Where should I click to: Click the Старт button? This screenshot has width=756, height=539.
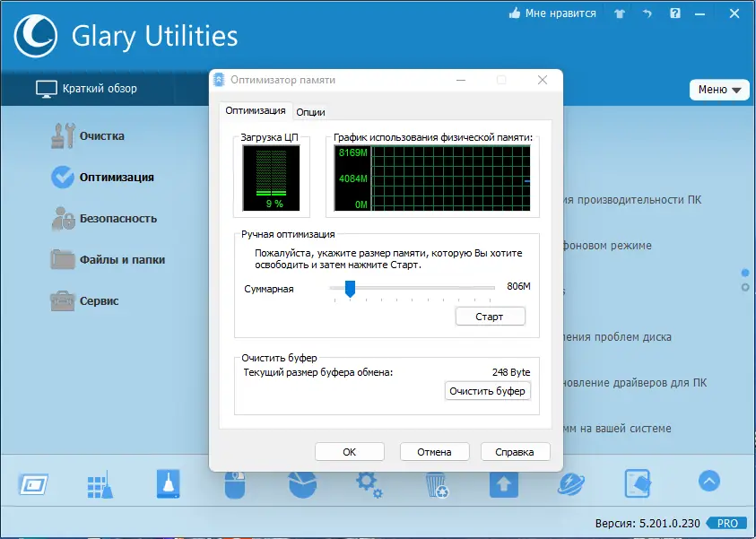coord(490,317)
